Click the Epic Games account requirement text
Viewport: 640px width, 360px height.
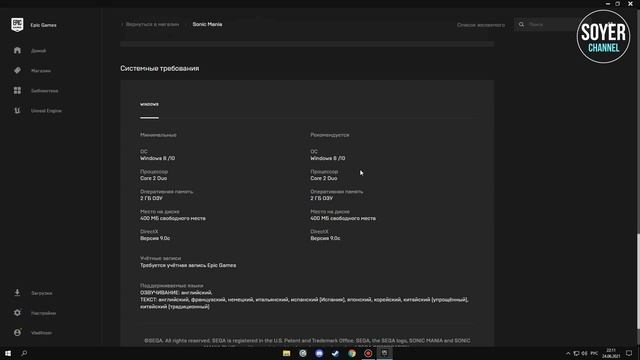188,265
